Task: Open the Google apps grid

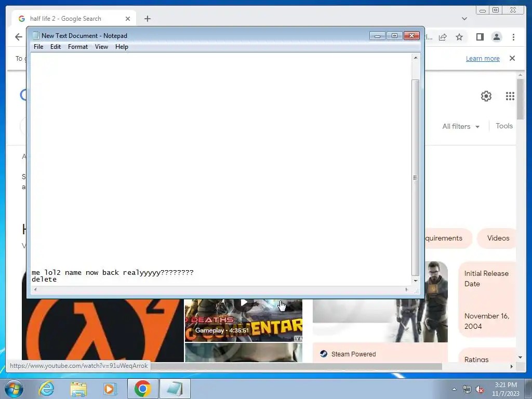Action: [510, 96]
